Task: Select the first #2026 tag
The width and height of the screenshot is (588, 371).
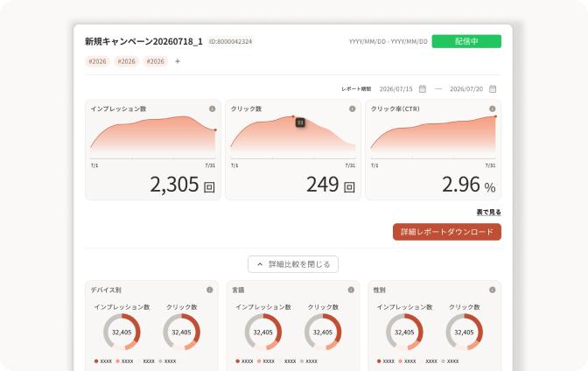Action: 97,61
